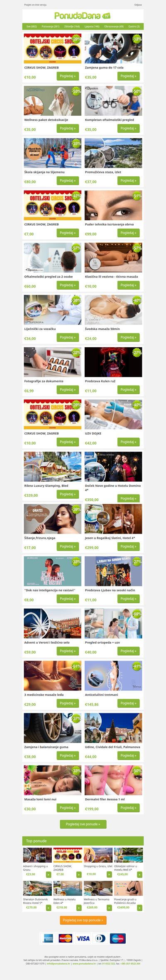Click orange Pogledaj sve top ponude button
Screen dimensions: 166x980
pos(83,920)
